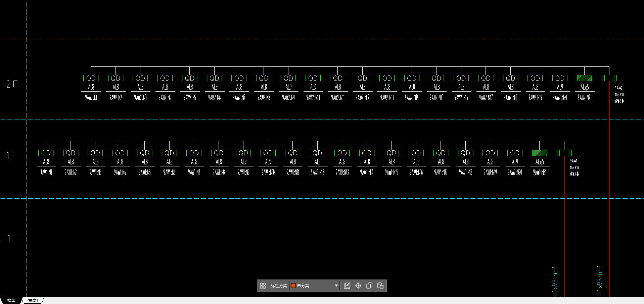
Task: Select the move tool with four arrows
Action: (358, 286)
